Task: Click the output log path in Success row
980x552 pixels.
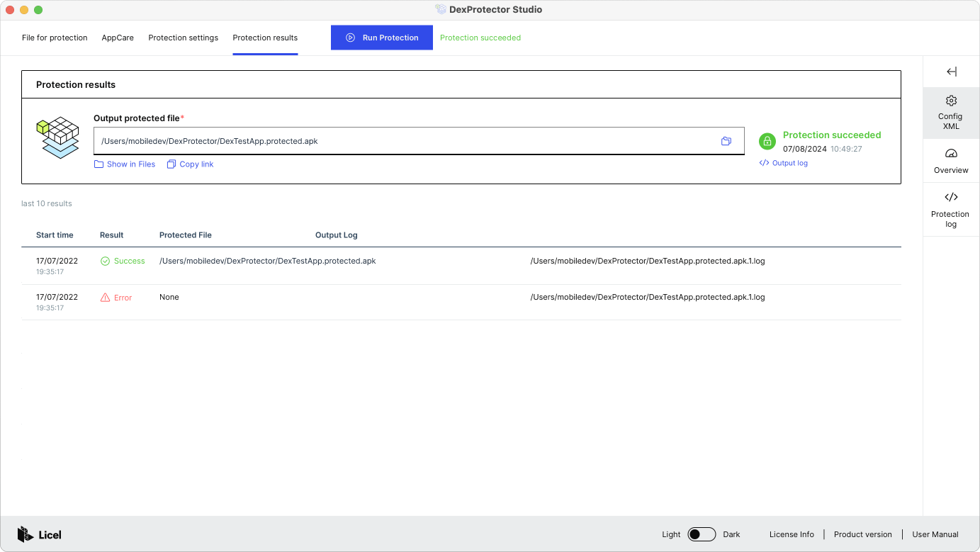Action: pyautogui.click(x=648, y=261)
